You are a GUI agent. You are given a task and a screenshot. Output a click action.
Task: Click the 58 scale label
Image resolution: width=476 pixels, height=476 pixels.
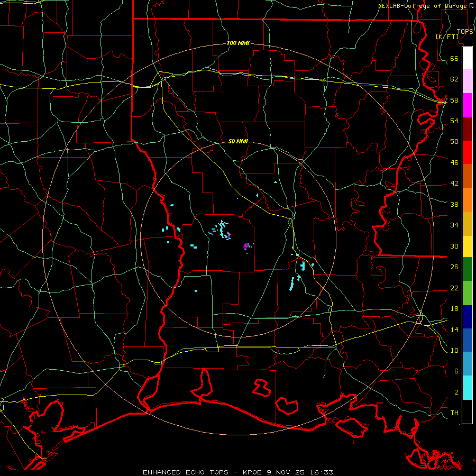tap(454, 100)
